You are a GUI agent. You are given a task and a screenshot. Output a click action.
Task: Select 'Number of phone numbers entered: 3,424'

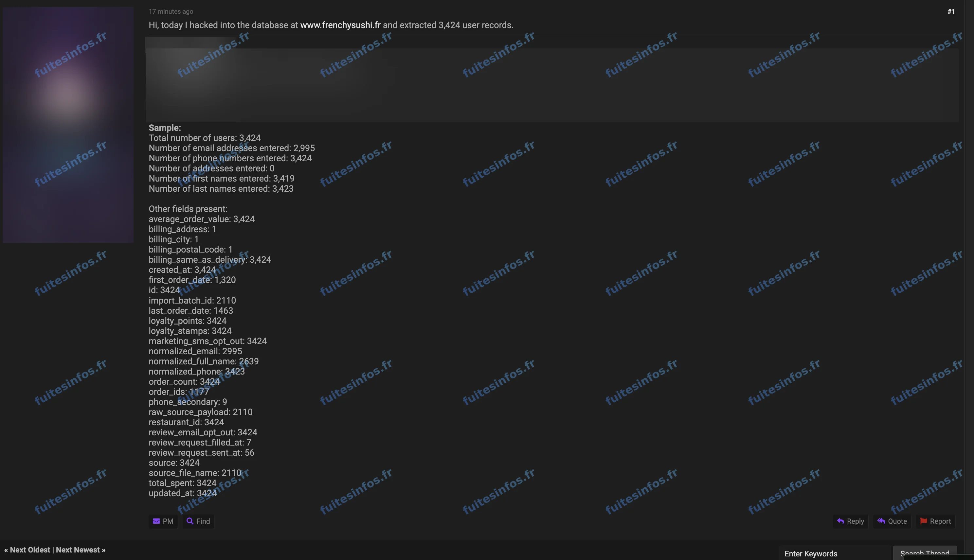[x=230, y=158]
